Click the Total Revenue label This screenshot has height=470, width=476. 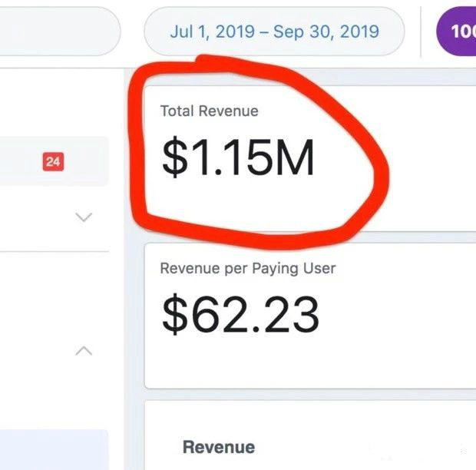(x=209, y=111)
